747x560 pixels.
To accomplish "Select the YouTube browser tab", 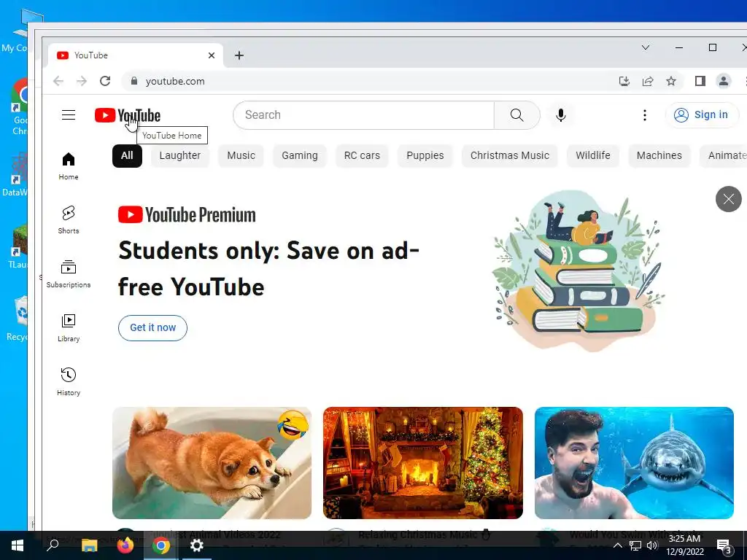I will (x=136, y=55).
